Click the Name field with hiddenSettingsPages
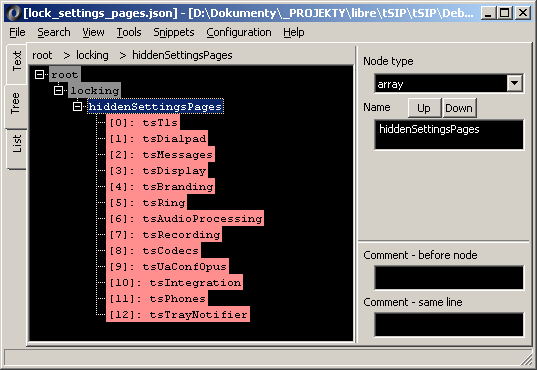This screenshot has width=537, height=370. pos(449,134)
